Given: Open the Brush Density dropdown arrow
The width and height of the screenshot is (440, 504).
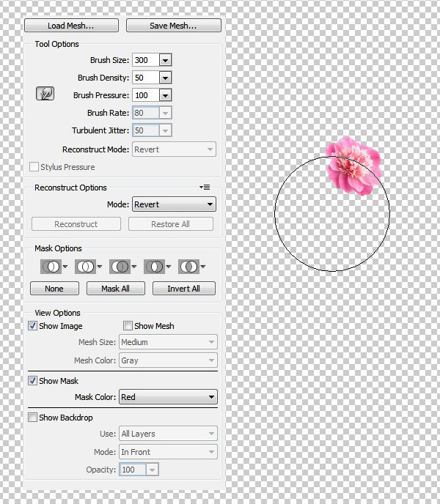Looking at the screenshot, I should coord(166,78).
